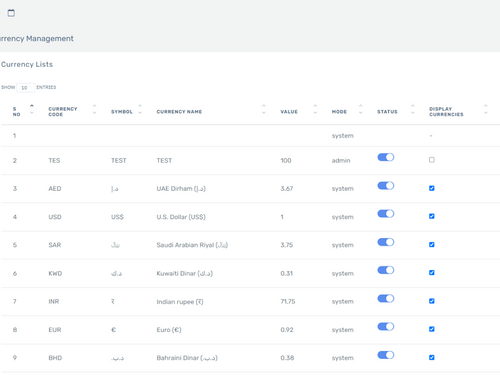
Task: Uncheck display currency box for KWD
Action: [x=432, y=272]
